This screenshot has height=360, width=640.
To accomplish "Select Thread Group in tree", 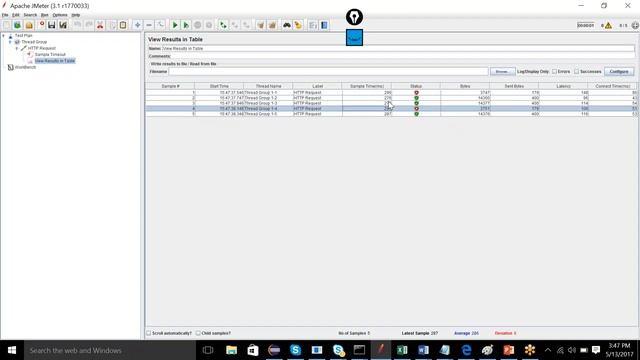I will 34,42.
